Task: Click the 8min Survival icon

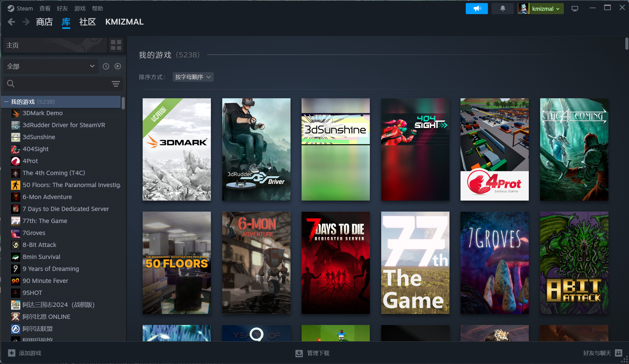Action: 16,257
